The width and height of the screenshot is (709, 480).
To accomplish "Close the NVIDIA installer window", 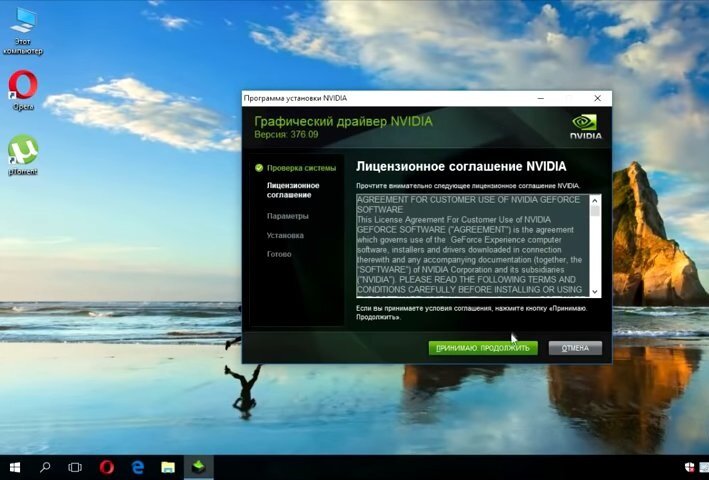I will (597, 98).
